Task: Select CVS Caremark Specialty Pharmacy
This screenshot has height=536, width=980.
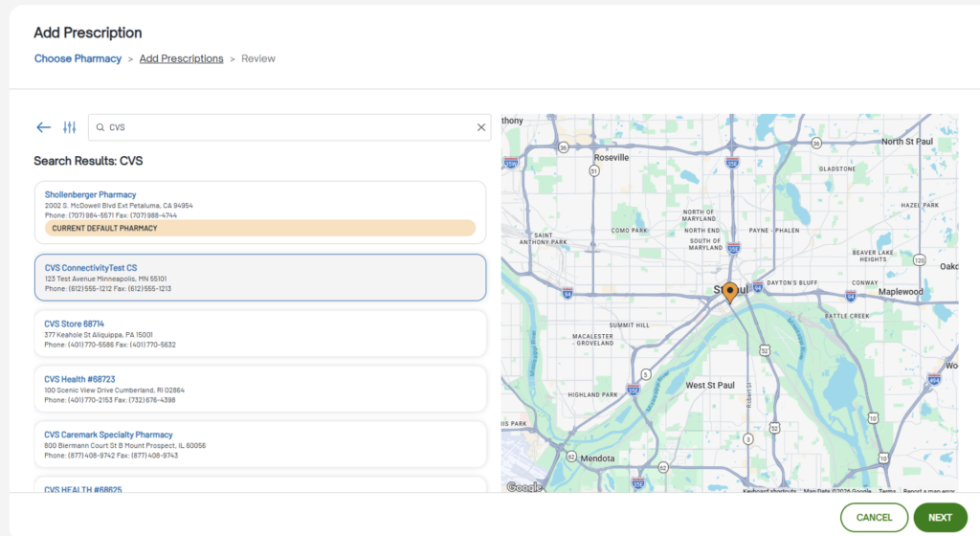Action: (x=259, y=444)
